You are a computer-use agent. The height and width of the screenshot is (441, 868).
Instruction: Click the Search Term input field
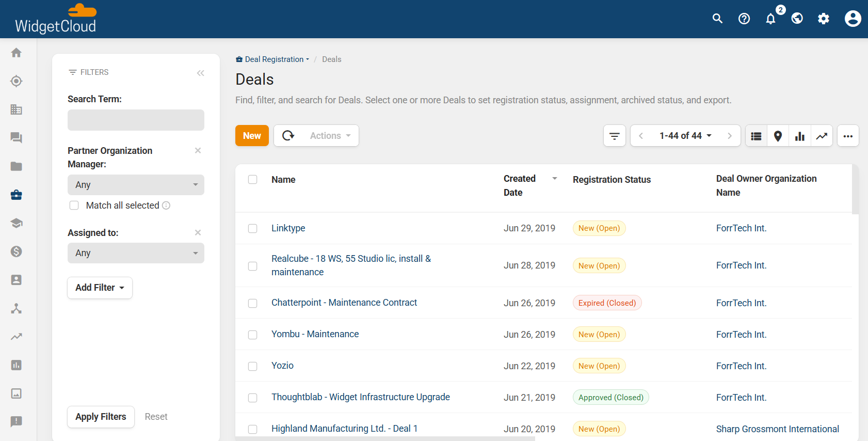[x=136, y=120]
